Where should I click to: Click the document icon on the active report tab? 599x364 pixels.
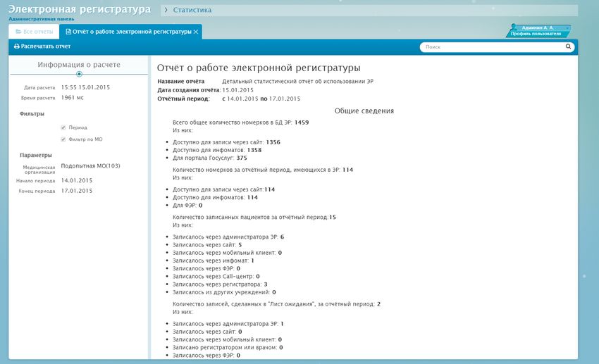(68, 32)
